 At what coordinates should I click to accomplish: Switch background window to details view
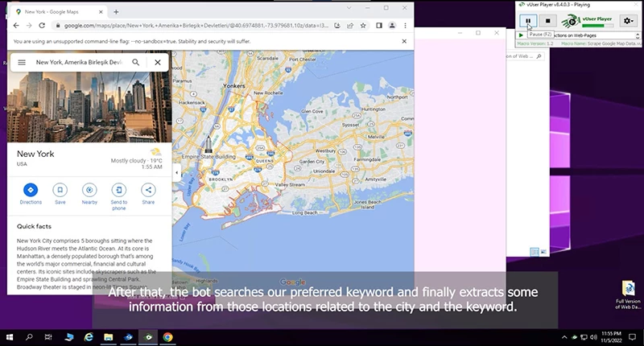pos(535,252)
